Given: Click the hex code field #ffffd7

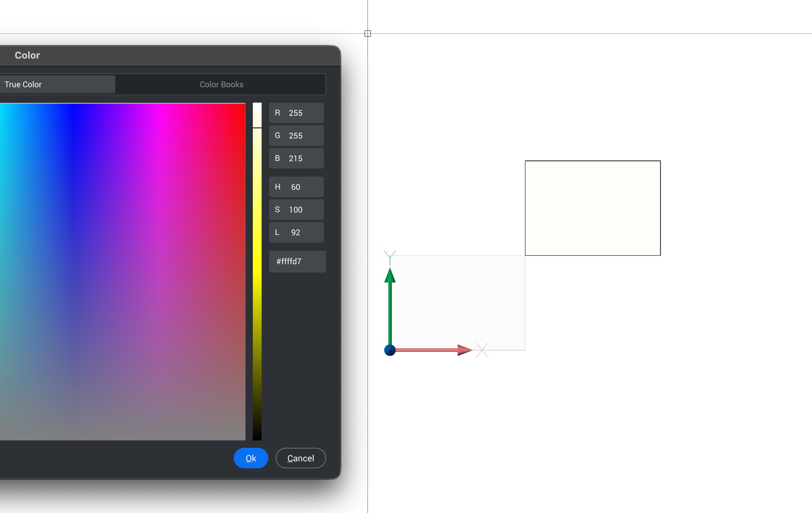Looking at the screenshot, I should pos(297,261).
